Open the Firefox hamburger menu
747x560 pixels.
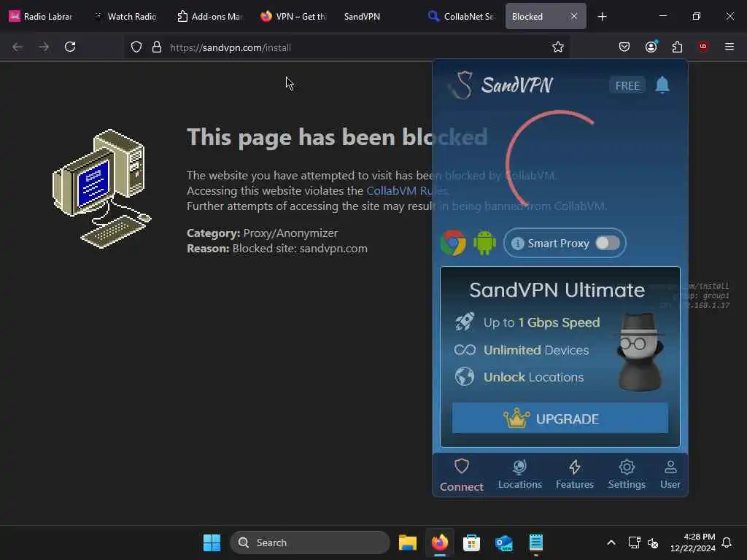tap(729, 47)
